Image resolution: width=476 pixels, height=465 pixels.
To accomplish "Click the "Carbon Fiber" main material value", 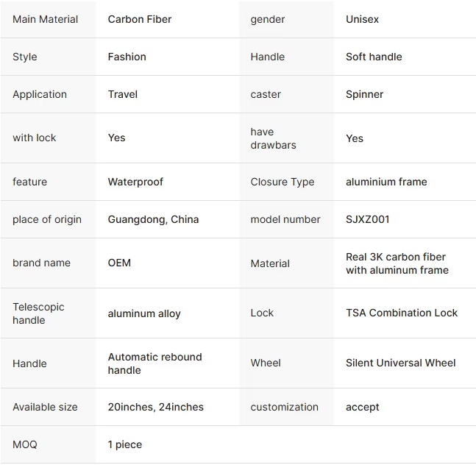I will tap(140, 19).
